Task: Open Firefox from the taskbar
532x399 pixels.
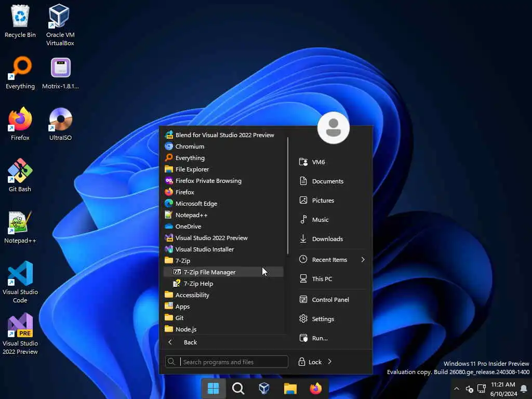Action: click(316, 388)
